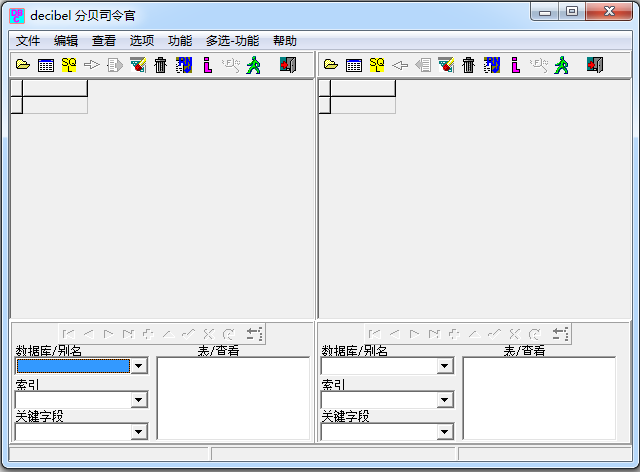This screenshot has height=472, width=640.
Task: Click the blue-yellow RN icon in left pane
Action: click(x=184, y=65)
